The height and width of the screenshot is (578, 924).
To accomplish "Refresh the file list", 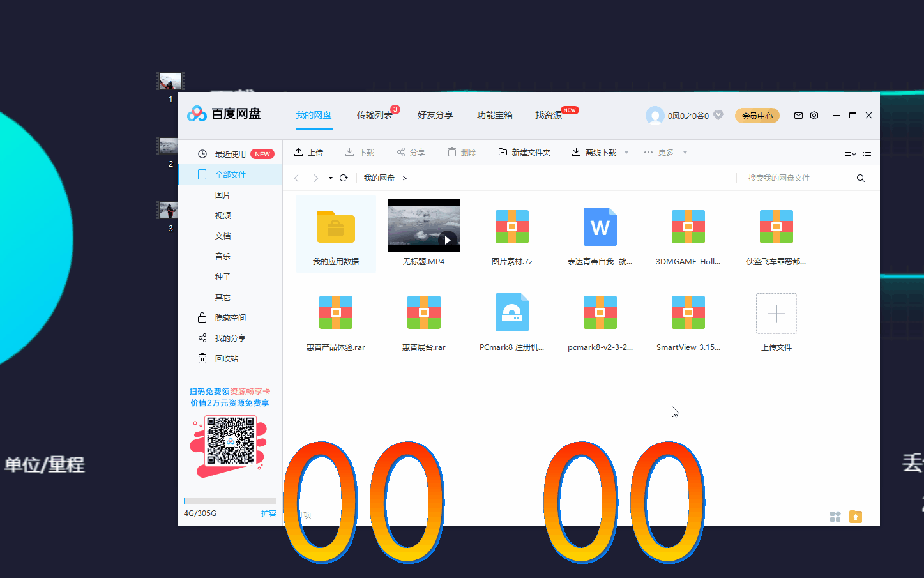I will coord(344,178).
